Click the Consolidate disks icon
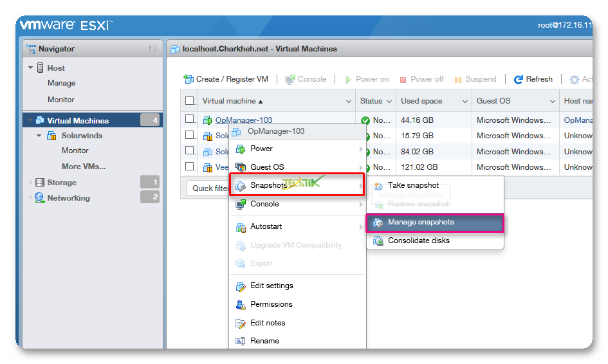 pos(378,241)
